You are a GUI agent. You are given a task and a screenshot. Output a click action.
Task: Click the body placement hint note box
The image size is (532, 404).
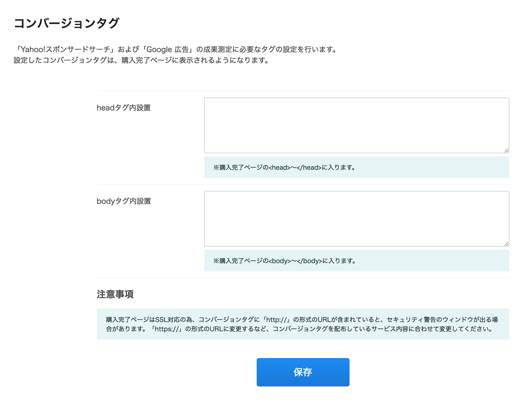pos(356,261)
